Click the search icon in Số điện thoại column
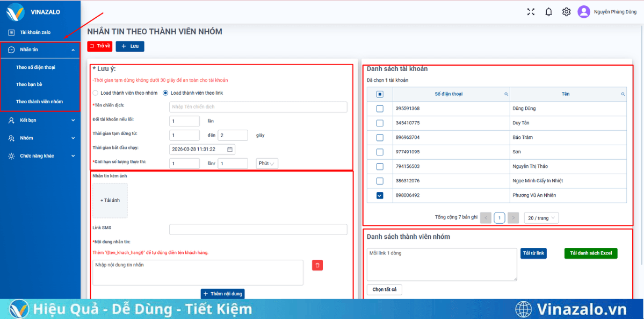Viewport: 644px width, 319px height. pyautogui.click(x=505, y=94)
